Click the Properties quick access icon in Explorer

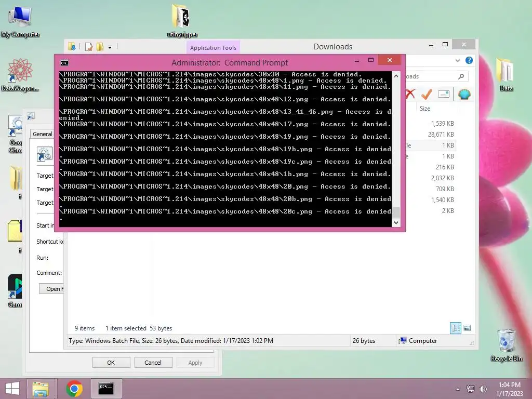[89, 46]
